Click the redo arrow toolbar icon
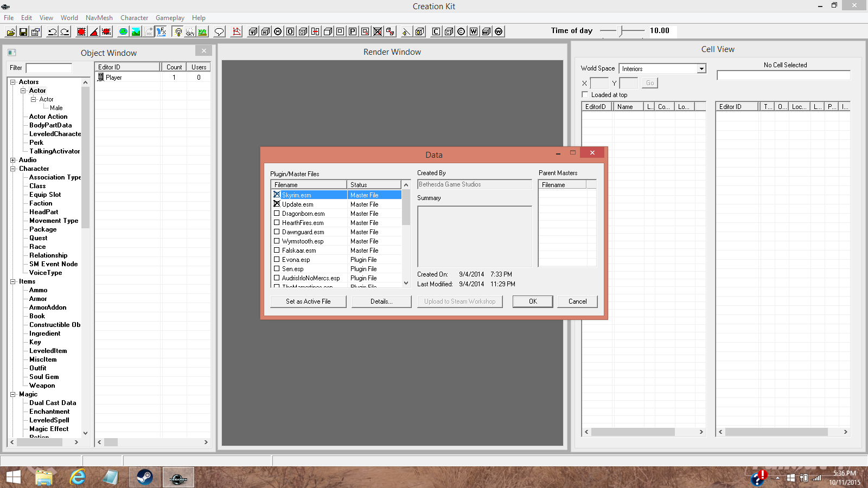This screenshot has height=488, width=868. coord(65,31)
